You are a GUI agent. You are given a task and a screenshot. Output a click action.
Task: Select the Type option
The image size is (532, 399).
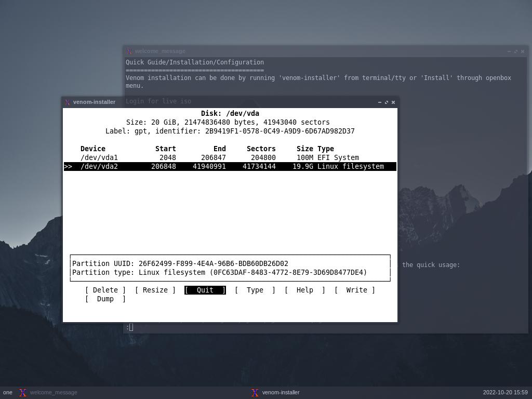point(255,290)
